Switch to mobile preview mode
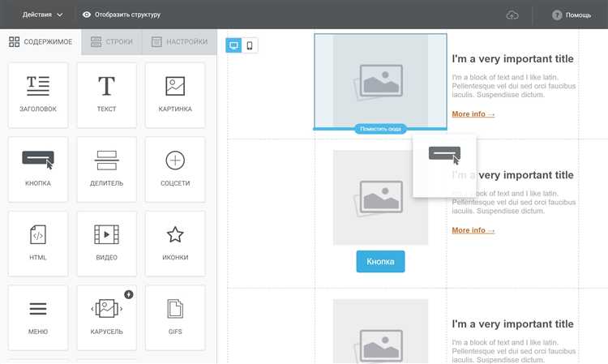This screenshot has height=364, width=608. [x=250, y=45]
